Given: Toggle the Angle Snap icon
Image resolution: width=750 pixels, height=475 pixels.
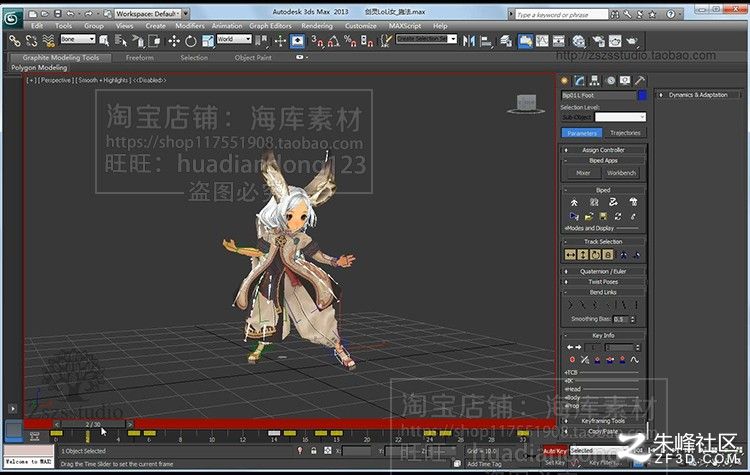Looking at the screenshot, I should click(x=333, y=42).
